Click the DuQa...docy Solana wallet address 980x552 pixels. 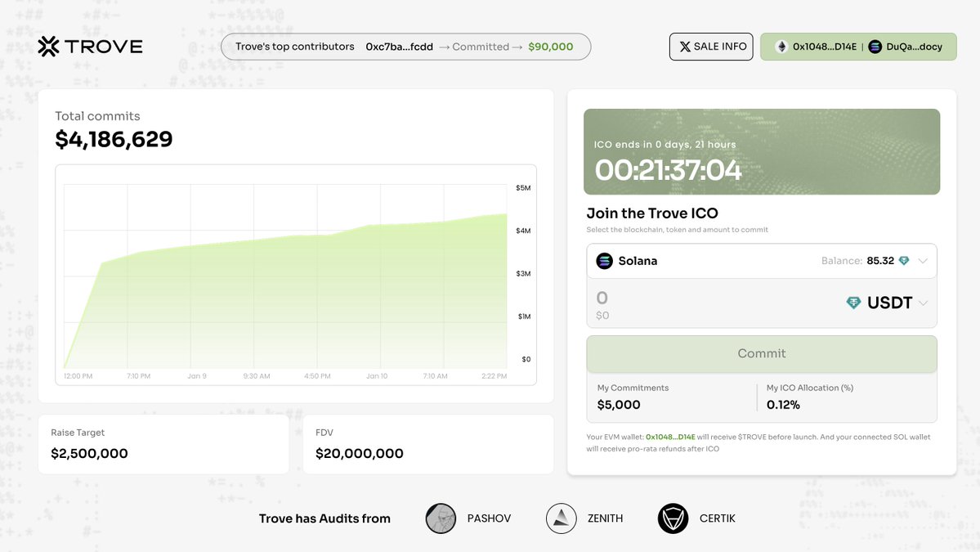(915, 47)
